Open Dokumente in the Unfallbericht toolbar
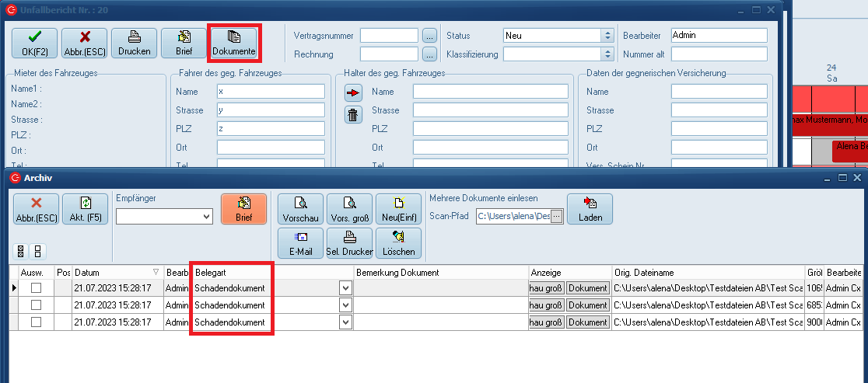 (x=234, y=43)
